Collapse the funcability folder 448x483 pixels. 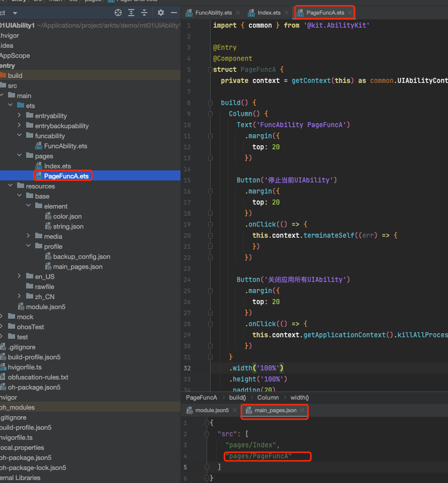(20, 136)
